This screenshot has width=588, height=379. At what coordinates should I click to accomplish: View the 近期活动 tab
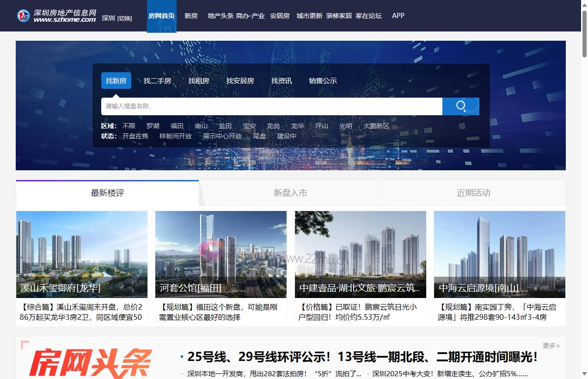[x=473, y=193]
